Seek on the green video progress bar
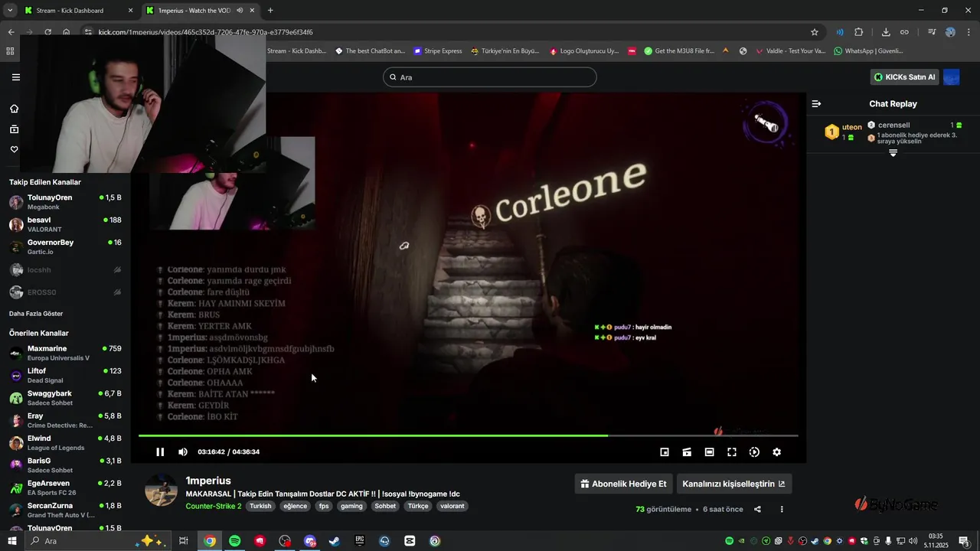 pyautogui.click(x=468, y=435)
